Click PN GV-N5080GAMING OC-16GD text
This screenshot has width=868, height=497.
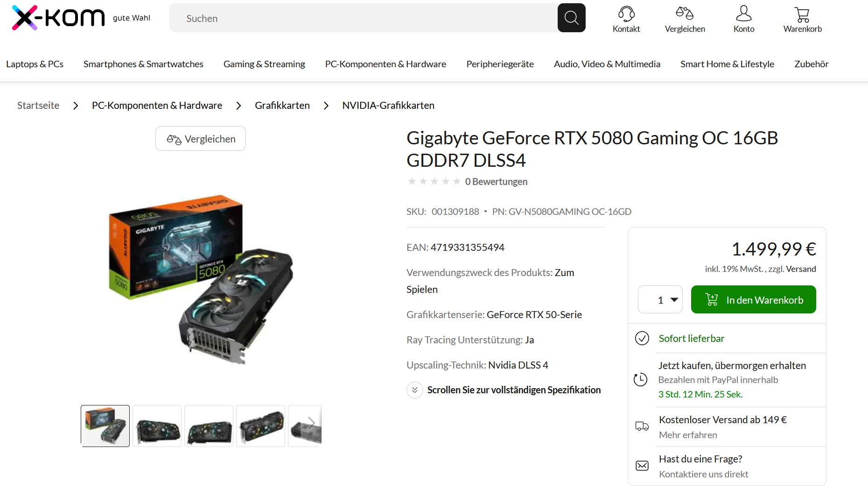pyautogui.click(x=562, y=212)
